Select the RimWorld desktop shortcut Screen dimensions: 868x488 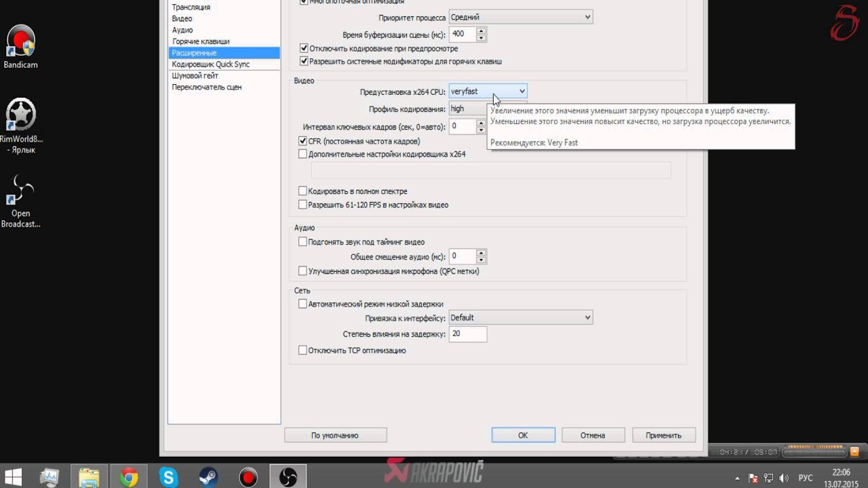[20, 126]
